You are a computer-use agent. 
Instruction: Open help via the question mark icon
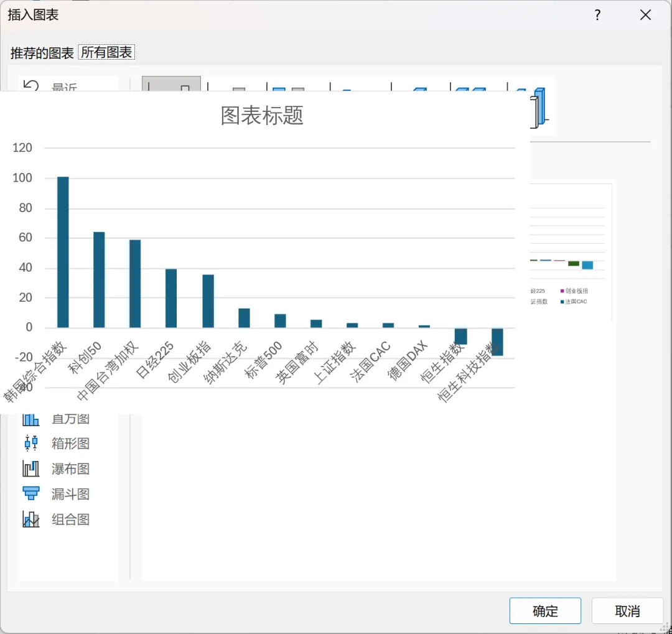pyautogui.click(x=597, y=16)
